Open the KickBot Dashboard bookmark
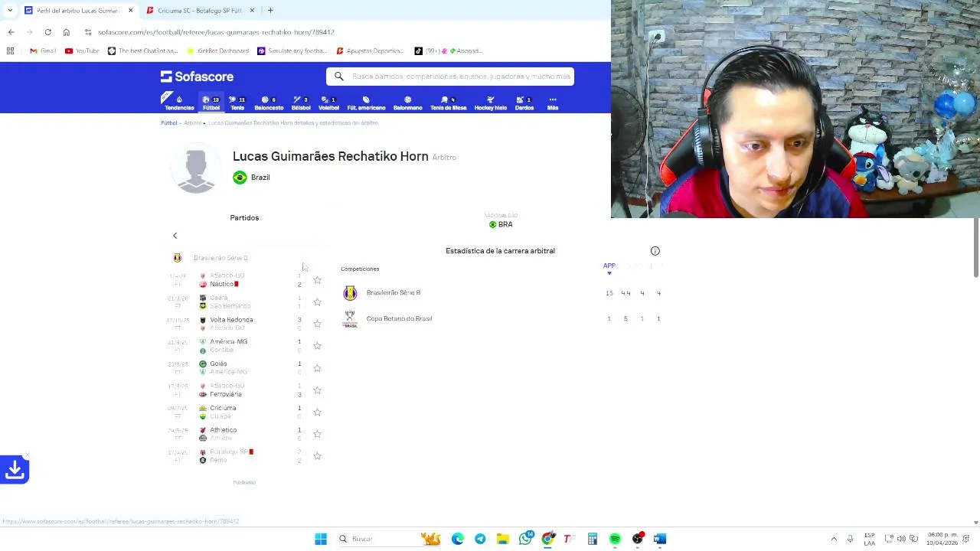 (x=218, y=51)
